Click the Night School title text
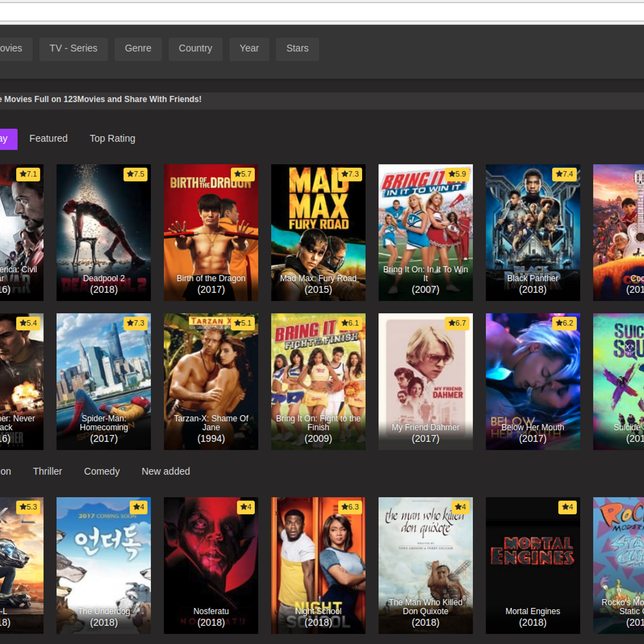Screen dimensions: 644x644 pos(318,611)
